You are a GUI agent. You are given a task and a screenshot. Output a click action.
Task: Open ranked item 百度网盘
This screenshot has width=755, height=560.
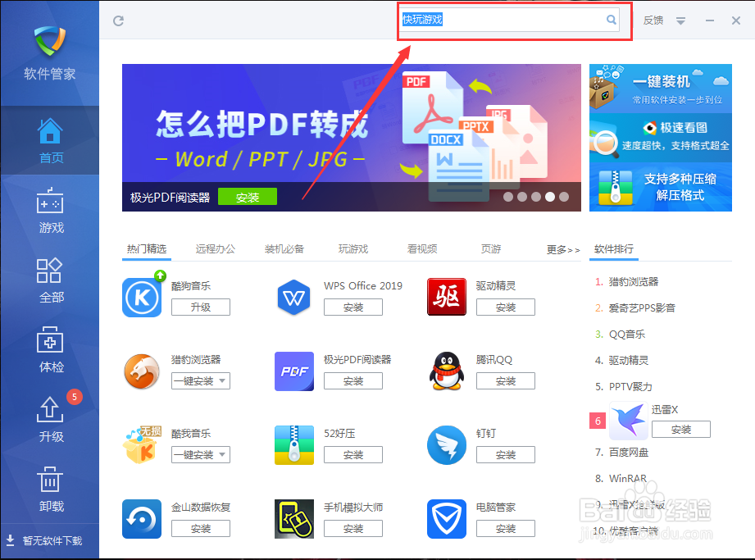pyautogui.click(x=629, y=452)
